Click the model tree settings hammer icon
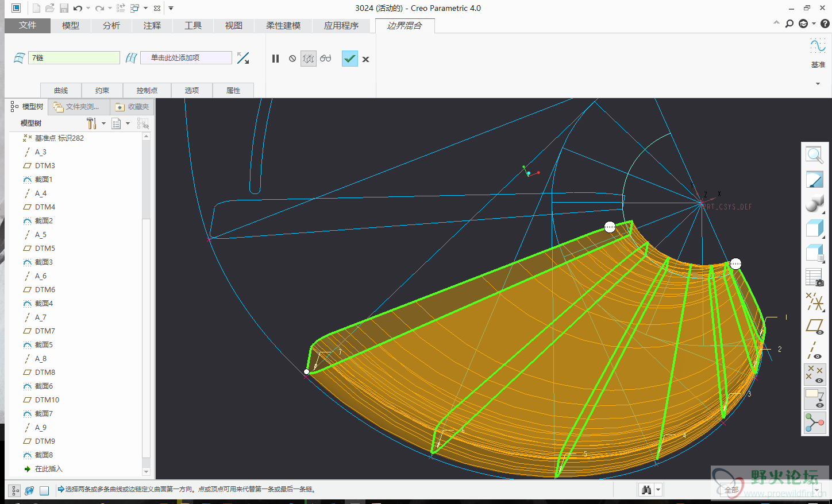Screen dimensions: 832x504 (91, 123)
